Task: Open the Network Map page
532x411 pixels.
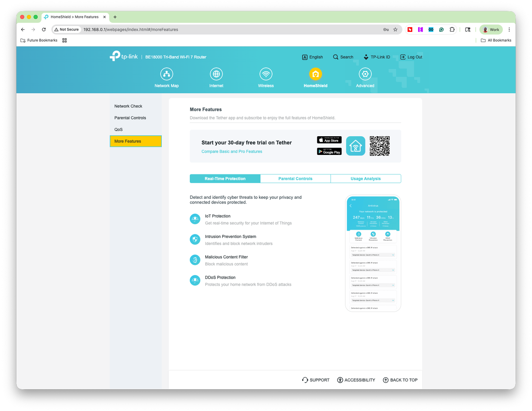Action: click(x=167, y=78)
